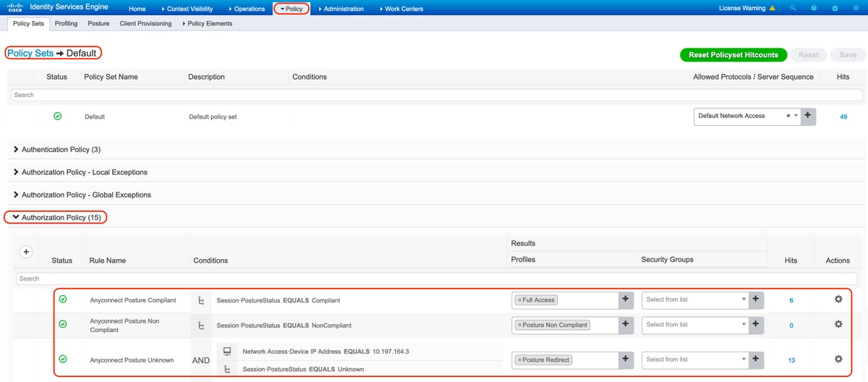The height and width of the screenshot is (382, 868).
Task: Click the add rule plus circle icon
Action: (27, 252)
